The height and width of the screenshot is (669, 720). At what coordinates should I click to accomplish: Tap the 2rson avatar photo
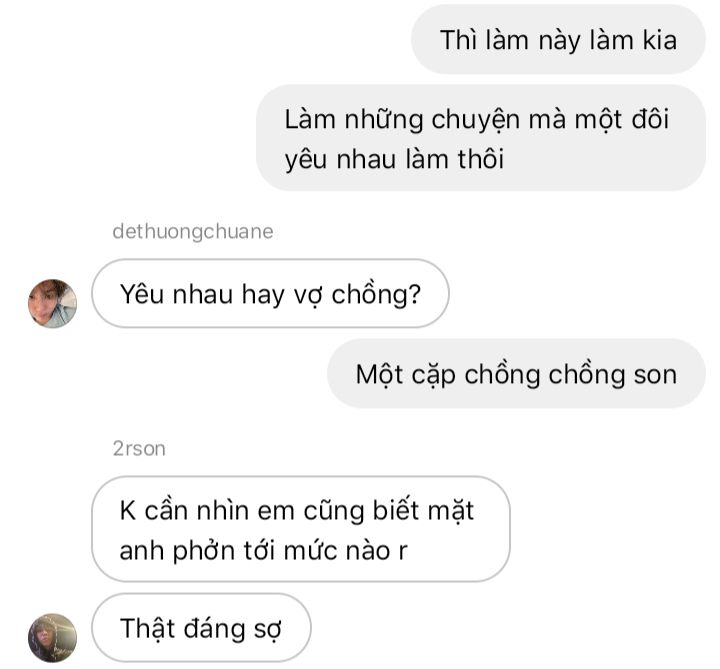tap(52, 638)
